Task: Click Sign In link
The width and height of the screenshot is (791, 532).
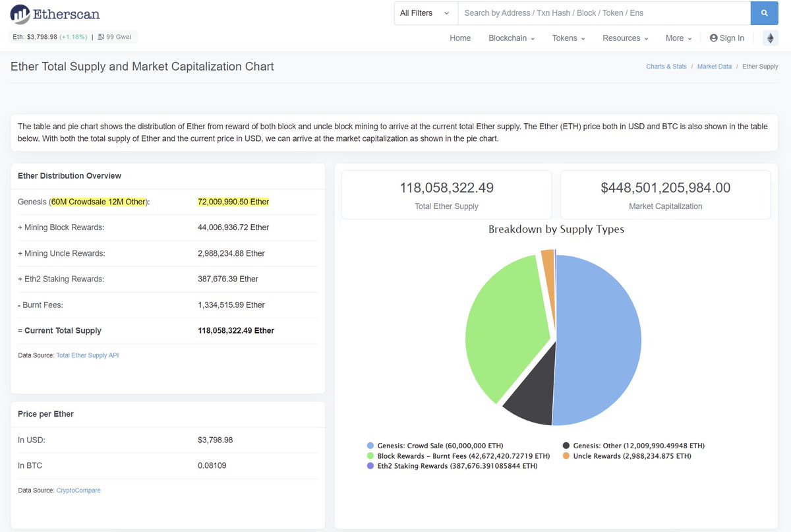Action: tap(727, 38)
